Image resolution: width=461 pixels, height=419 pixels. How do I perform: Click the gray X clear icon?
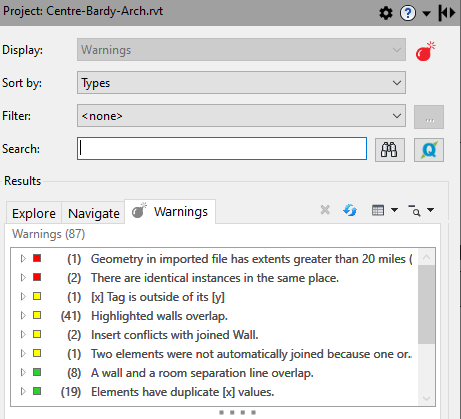[325, 210]
